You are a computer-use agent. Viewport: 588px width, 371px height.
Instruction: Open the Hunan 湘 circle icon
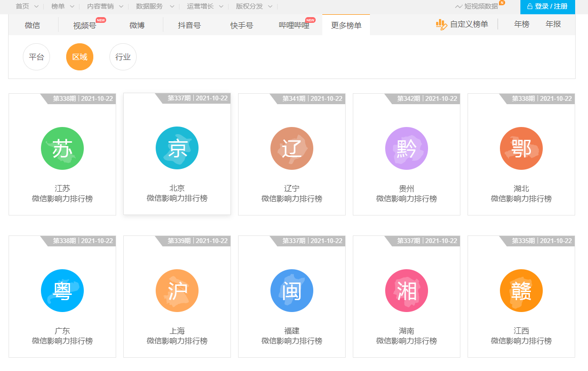pos(407,291)
